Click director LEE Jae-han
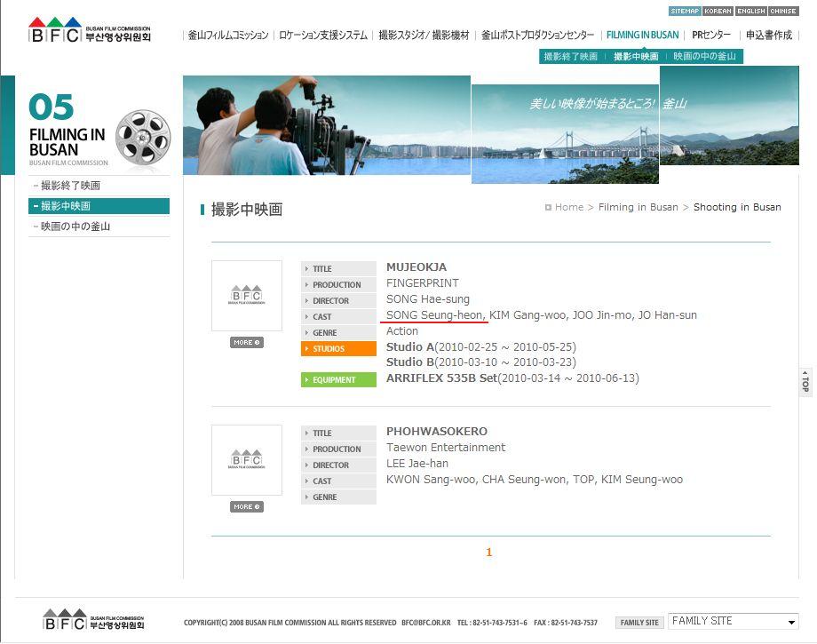817x644 pixels. click(x=416, y=464)
